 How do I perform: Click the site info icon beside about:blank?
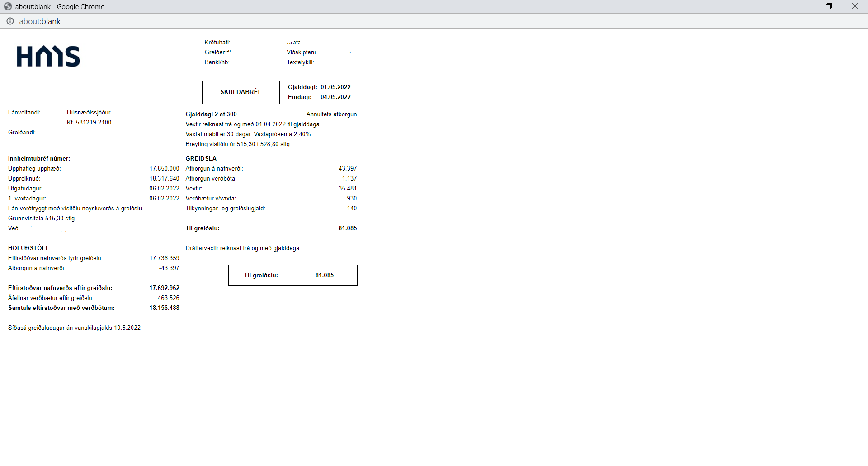pos(10,21)
